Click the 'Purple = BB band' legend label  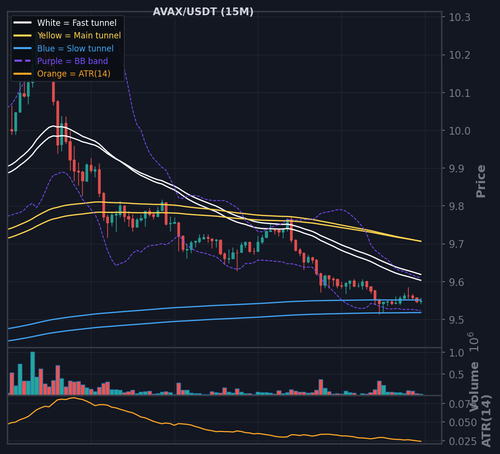pos(72,61)
